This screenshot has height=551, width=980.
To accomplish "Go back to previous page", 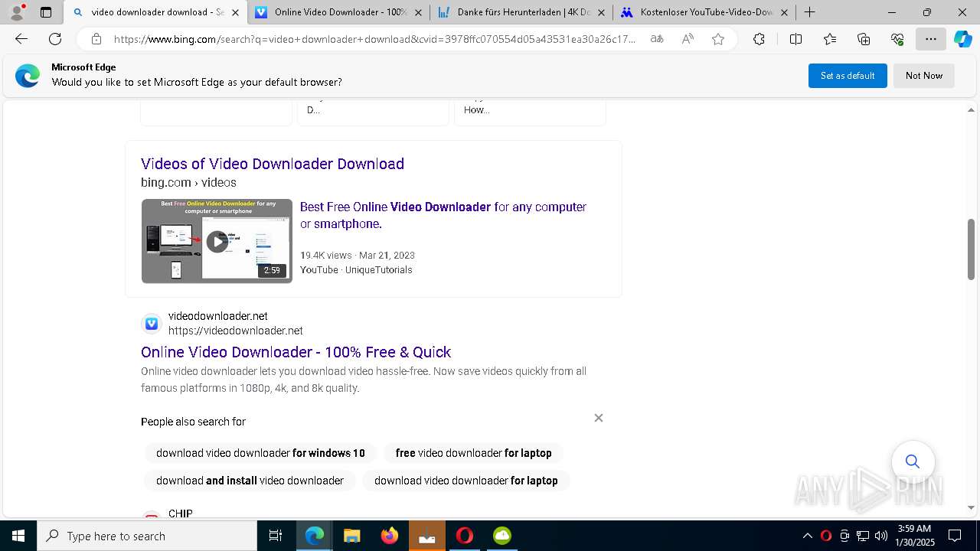I will tap(21, 39).
